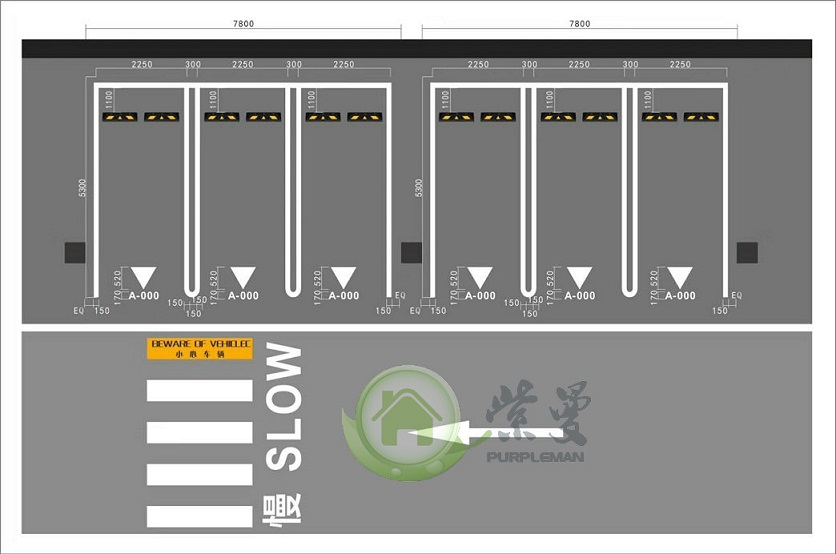Click the Chinese 慢 road marking
Screen dimensions: 836x554
284,507
